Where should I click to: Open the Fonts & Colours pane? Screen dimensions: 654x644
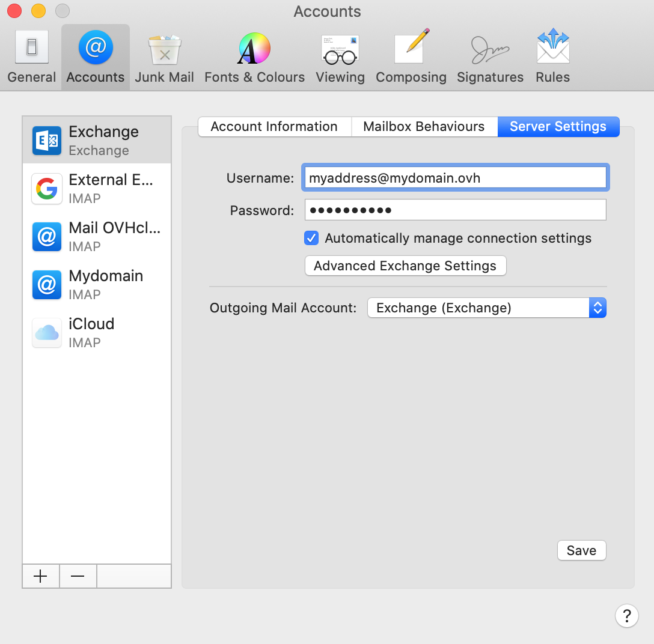[254, 57]
